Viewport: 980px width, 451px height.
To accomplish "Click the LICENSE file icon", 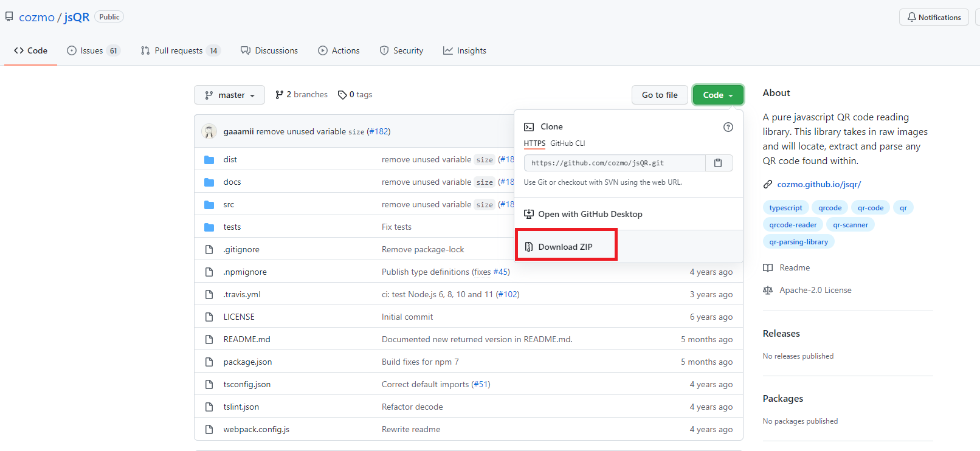I will click(x=209, y=317).
